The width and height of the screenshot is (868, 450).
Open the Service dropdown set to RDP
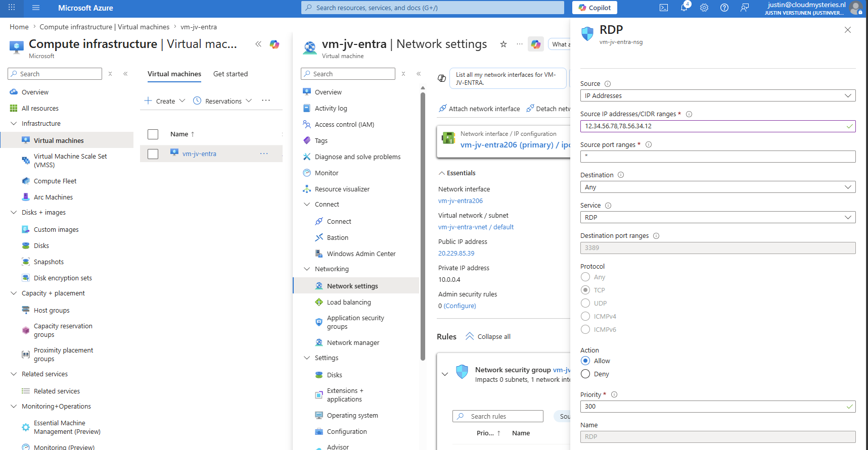[718, 217]
